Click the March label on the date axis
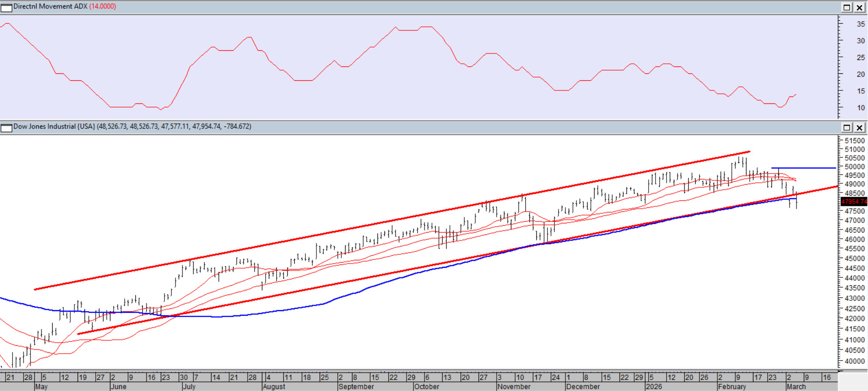The width and height of the screenshot is (868, 391). [796, 387]
